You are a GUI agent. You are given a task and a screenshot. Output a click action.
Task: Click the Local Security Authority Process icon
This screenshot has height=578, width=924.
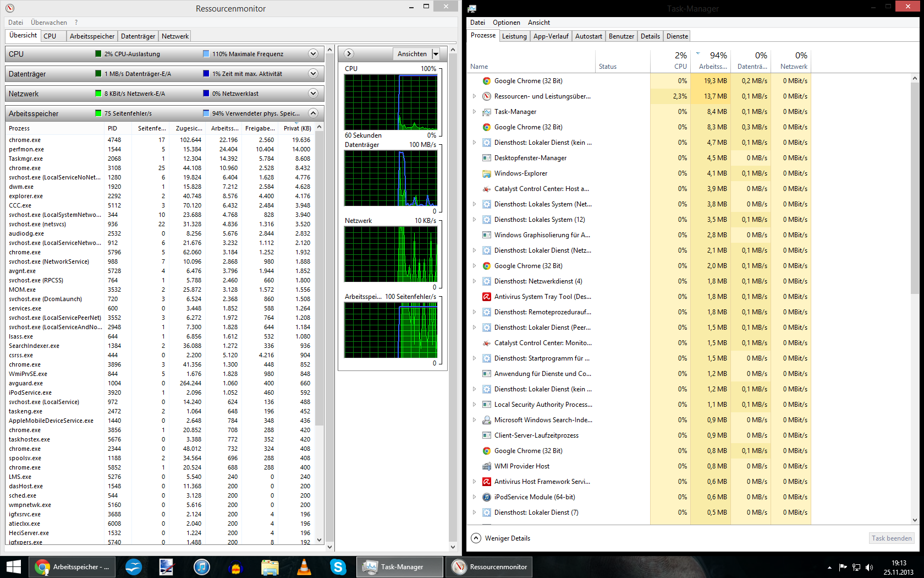click(x=486, y=405)
